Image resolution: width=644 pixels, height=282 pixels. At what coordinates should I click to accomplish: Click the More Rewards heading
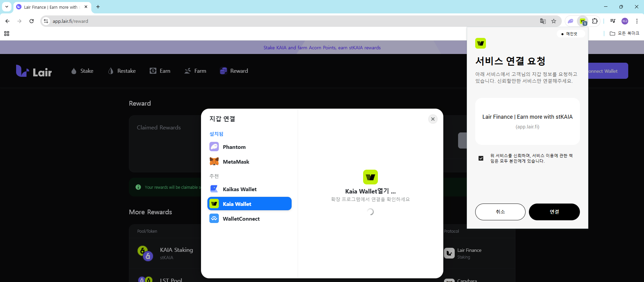coord(150,212)
